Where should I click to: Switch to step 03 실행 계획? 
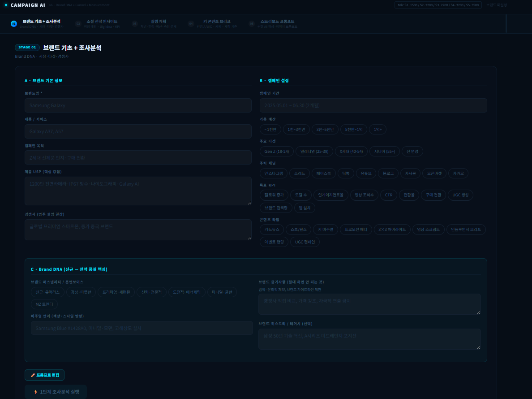[154, 24]
